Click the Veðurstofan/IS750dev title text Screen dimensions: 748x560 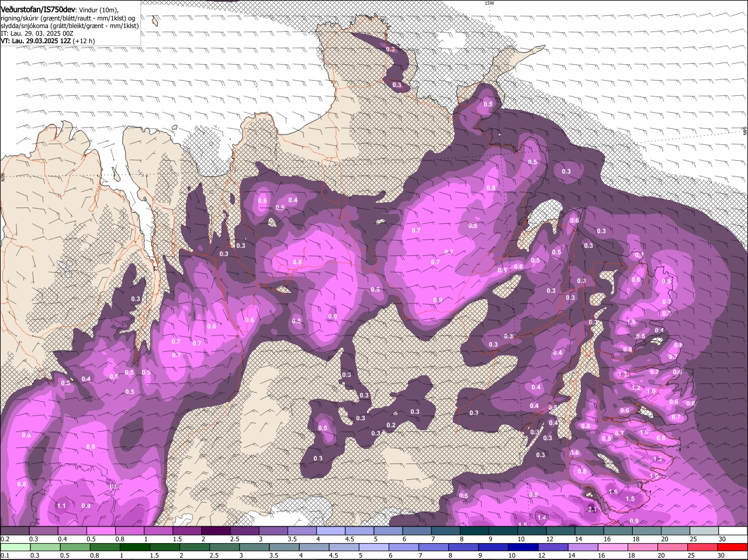[x=38, y=9]
